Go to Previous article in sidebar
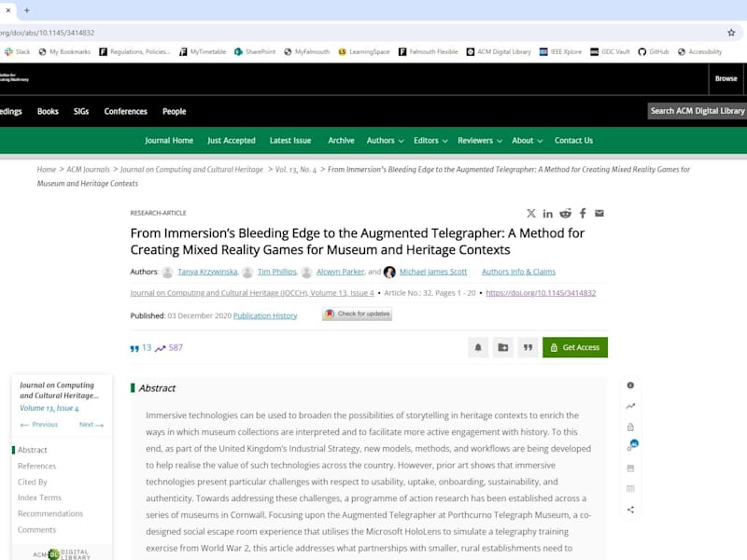 pyautogui.click(x=39, y=425)
